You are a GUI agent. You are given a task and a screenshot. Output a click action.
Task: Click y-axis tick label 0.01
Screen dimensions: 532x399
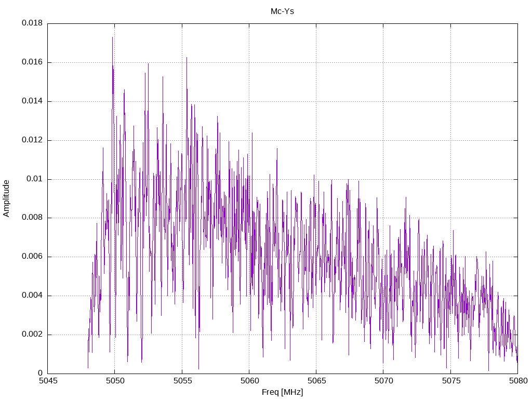click(35, 179)
